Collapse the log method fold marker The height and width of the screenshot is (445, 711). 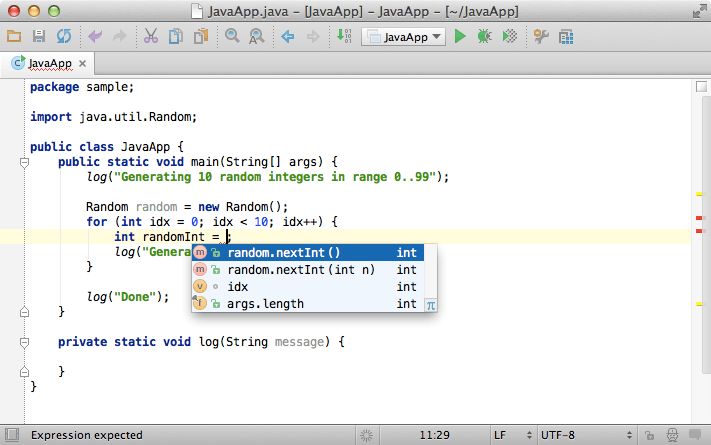click(x=24, y=342)
